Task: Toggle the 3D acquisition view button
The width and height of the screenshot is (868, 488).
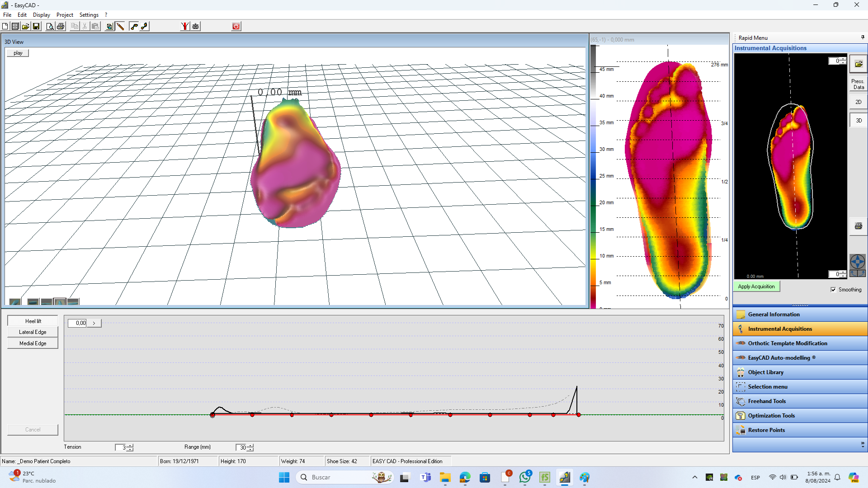Action: 858,121
